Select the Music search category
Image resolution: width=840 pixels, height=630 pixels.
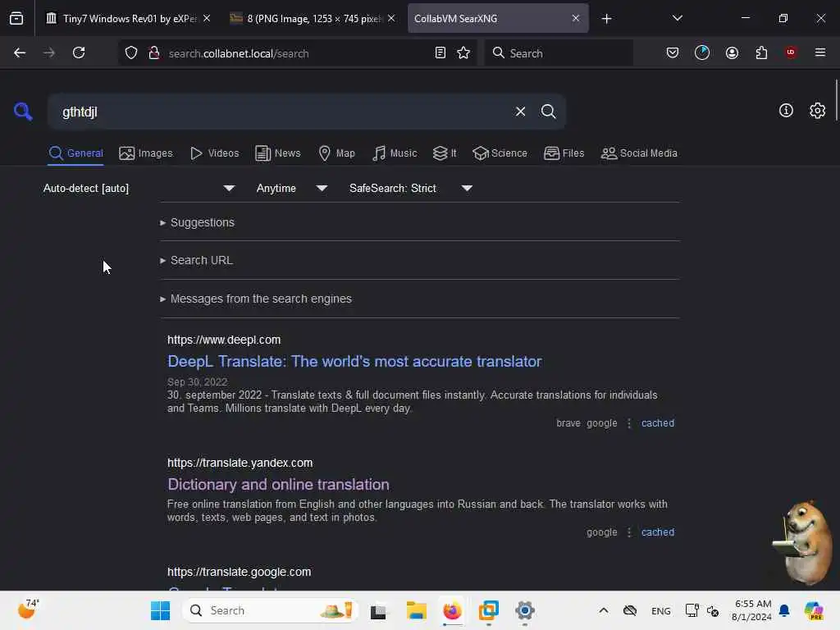coord(395,153)
